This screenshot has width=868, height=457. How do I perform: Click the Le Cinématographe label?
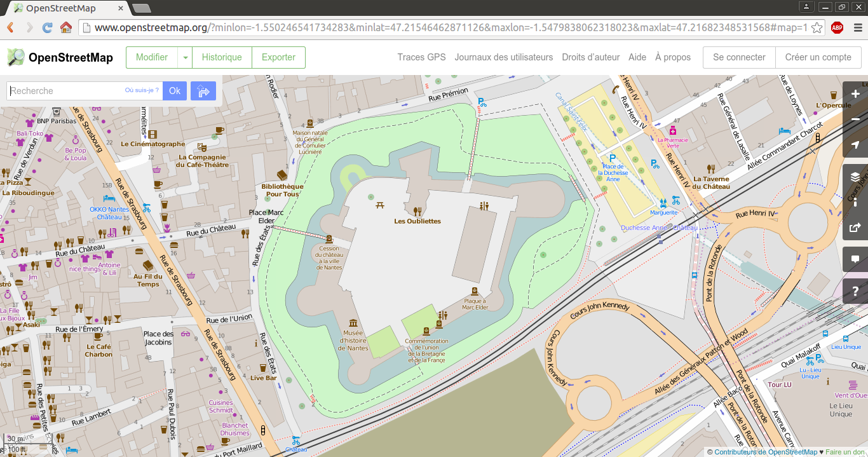153,144
